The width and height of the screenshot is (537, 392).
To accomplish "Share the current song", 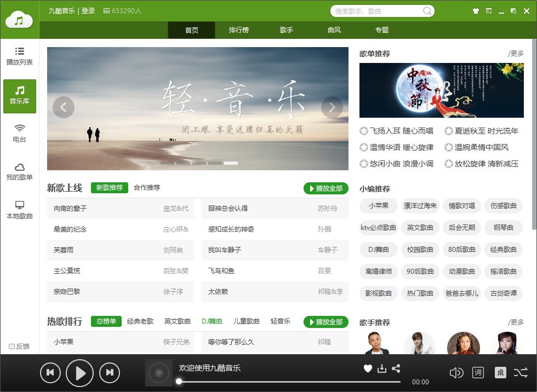I will (396, 368).
